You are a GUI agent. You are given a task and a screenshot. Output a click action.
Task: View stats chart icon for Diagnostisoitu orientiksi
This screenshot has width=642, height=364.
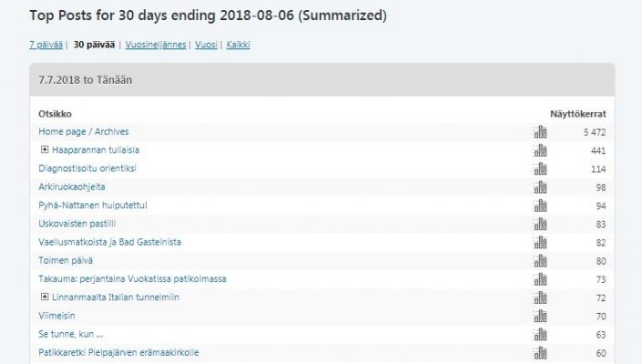pyautogui.click(x=540, y=168)
